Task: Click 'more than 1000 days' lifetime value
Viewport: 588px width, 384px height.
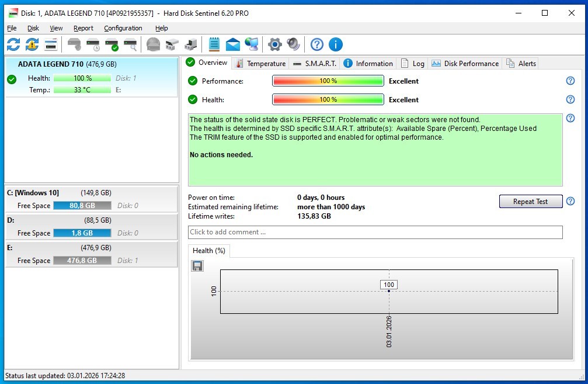Action: tap(331, 207)
